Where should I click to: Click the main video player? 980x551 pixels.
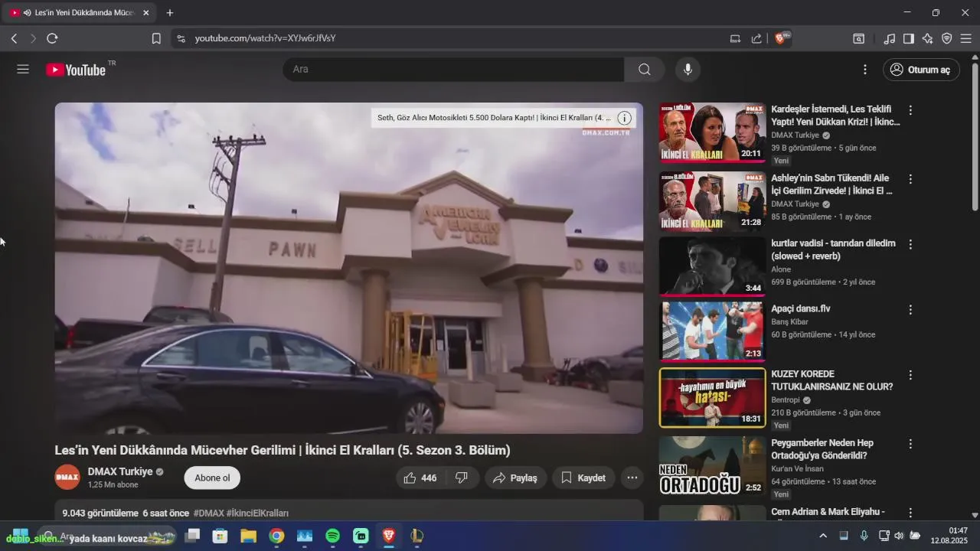348,268
